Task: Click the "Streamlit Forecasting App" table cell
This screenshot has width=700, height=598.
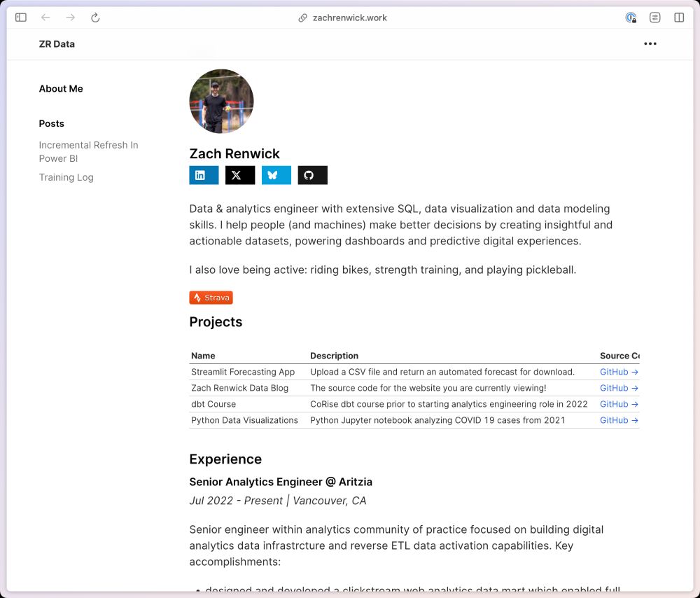Action: (243, 372)
